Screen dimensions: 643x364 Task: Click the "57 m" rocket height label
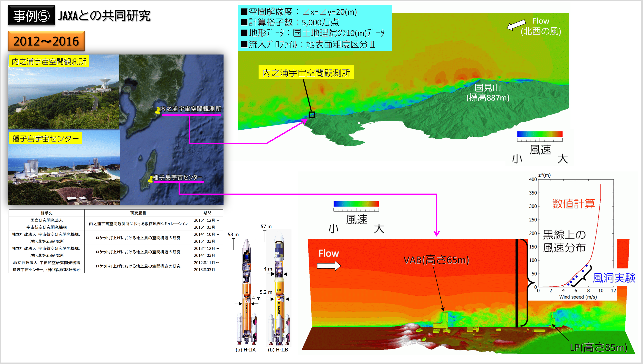tap(266, 226)
